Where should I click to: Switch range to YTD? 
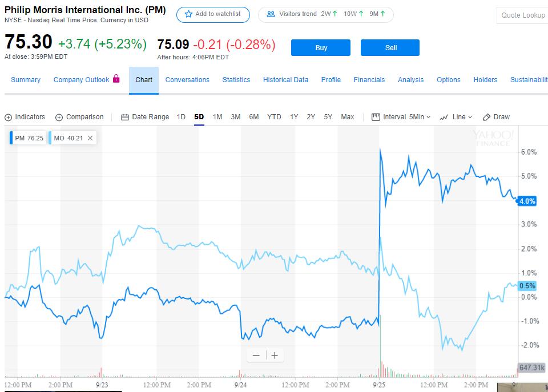(x=274, y=117)
